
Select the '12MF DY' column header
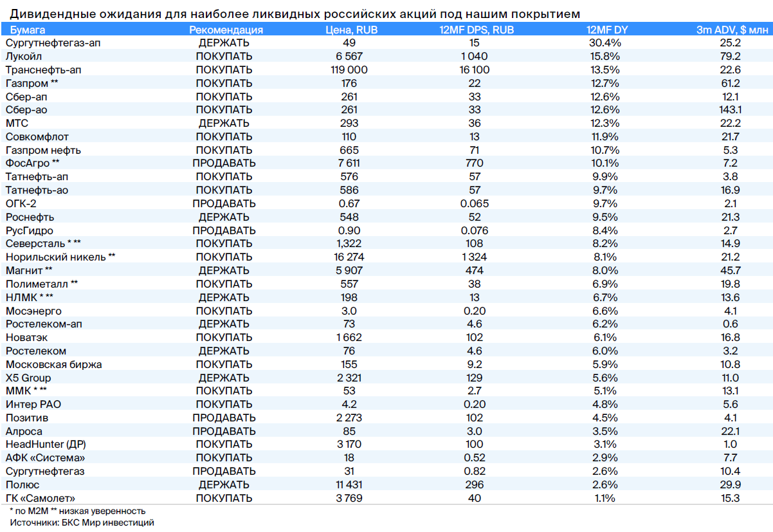(x=607, y=30)
